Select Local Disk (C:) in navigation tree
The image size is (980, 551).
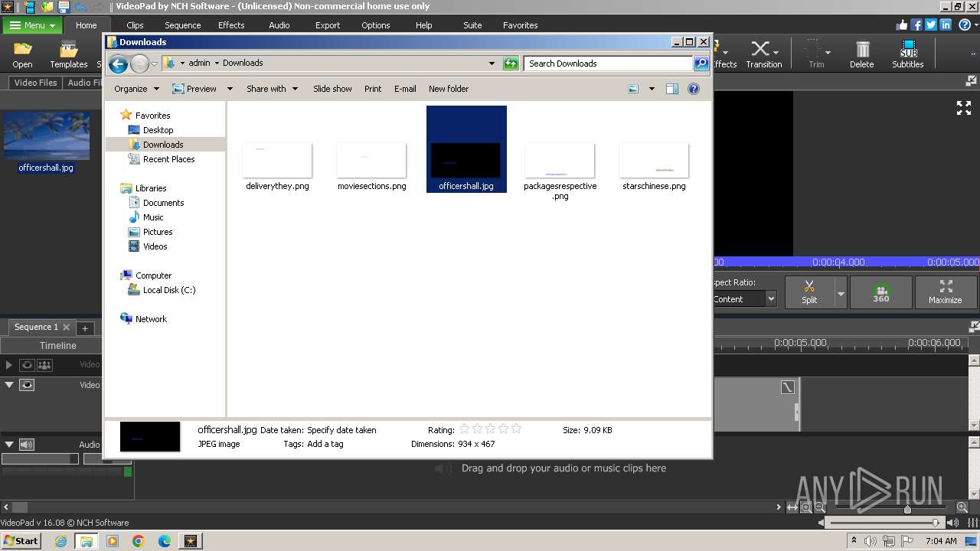[x=168, y=290]
